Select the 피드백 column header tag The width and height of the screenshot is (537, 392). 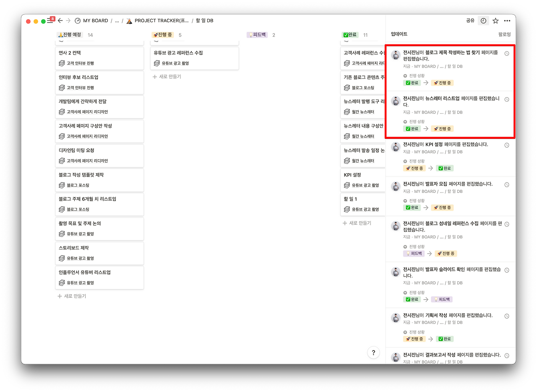point(257,35)
